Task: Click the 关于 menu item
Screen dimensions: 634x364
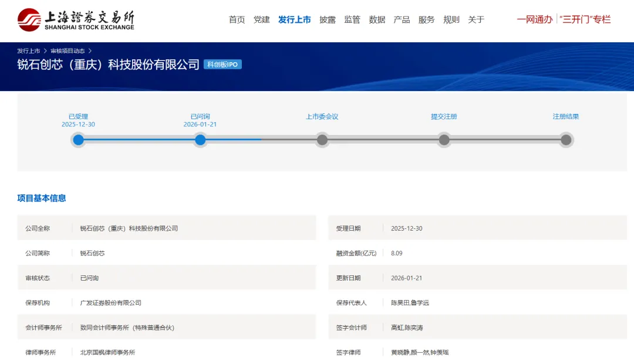Action: 476,19
